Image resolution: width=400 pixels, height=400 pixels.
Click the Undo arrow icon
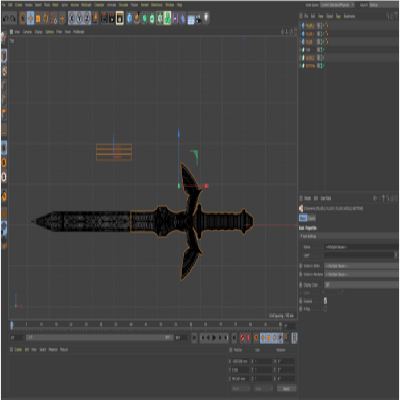pos(6,19)
